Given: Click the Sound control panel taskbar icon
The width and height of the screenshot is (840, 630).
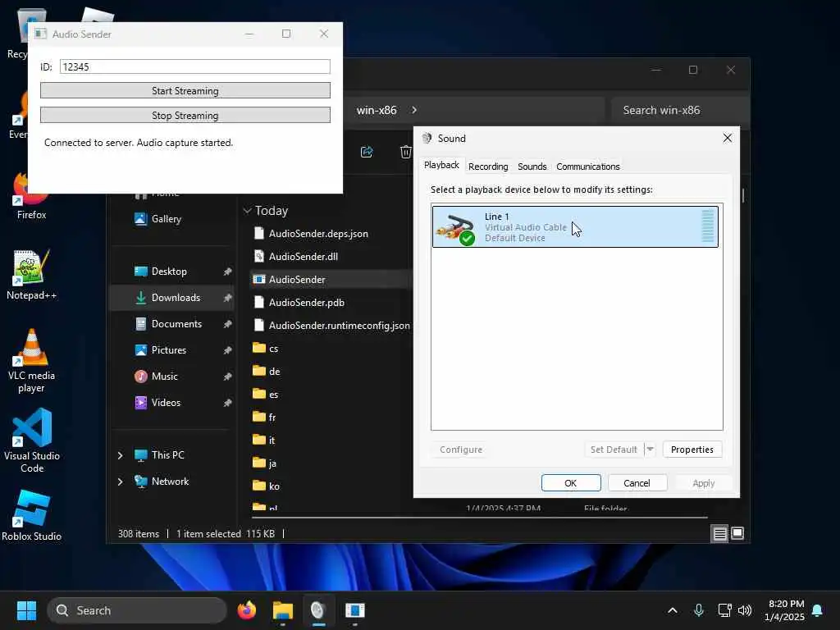Looking at the screenshot, I should tap(318, 610).
